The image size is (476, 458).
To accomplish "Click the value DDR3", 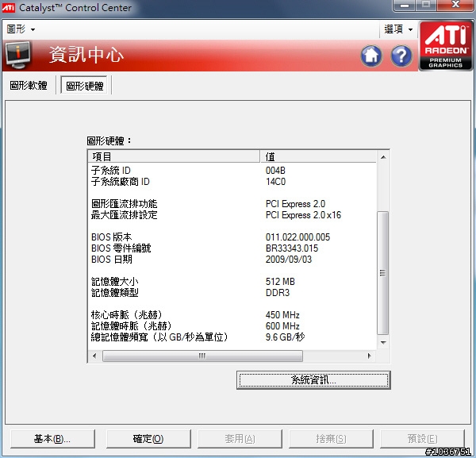I will (278, 293).
